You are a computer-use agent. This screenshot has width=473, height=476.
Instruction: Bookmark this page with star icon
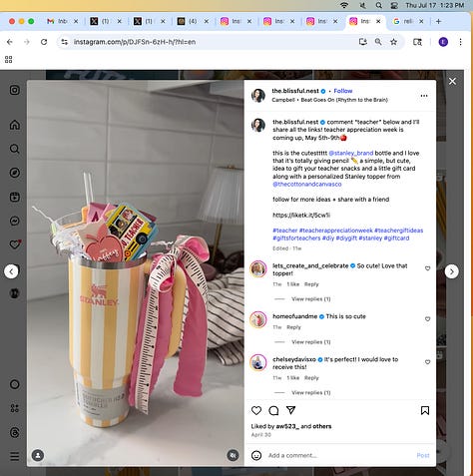tap(394, 42)
